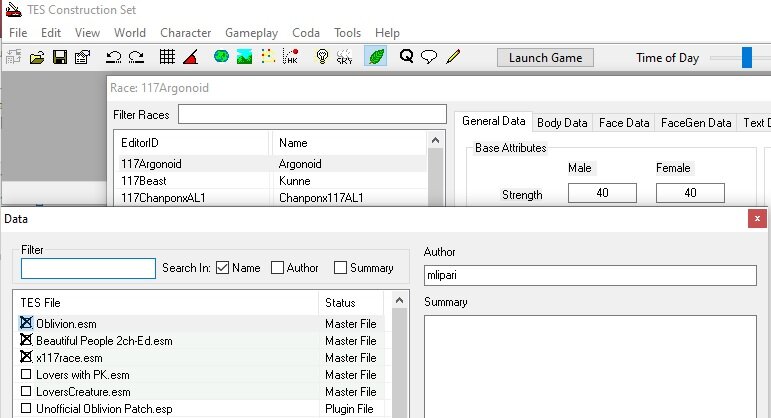
Task: Toggle Search In Name checkbox
Action: click(x=222, y=268)
